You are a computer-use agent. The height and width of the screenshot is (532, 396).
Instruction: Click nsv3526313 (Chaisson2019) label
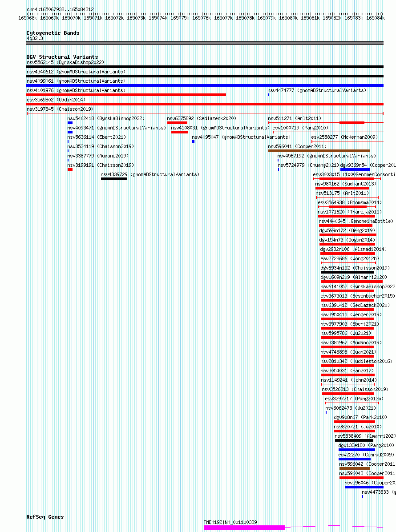pos(355,389)
